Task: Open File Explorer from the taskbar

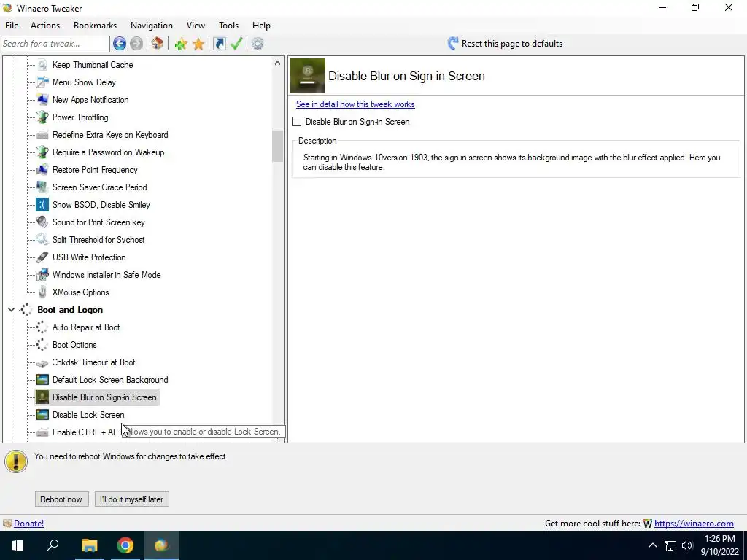Action: (x=89, y=545)
